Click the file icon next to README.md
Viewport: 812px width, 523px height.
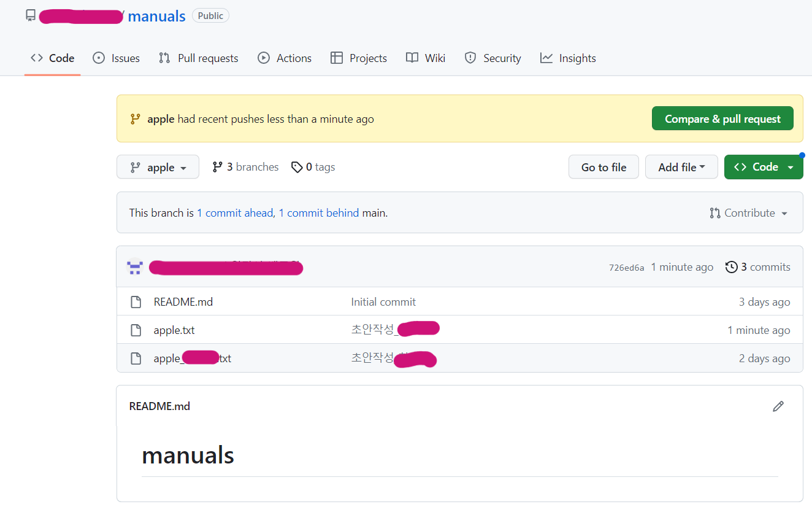[x=136, y=302]
